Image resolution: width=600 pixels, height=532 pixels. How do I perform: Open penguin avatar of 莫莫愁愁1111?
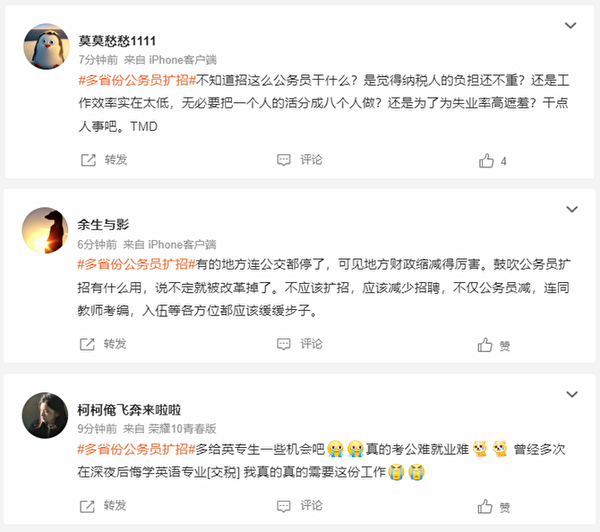click(x=45, y=47)
